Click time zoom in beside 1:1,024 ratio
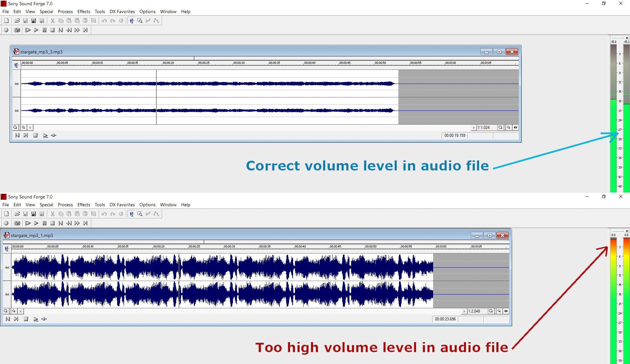630x364 pixels. coord(500,128)
